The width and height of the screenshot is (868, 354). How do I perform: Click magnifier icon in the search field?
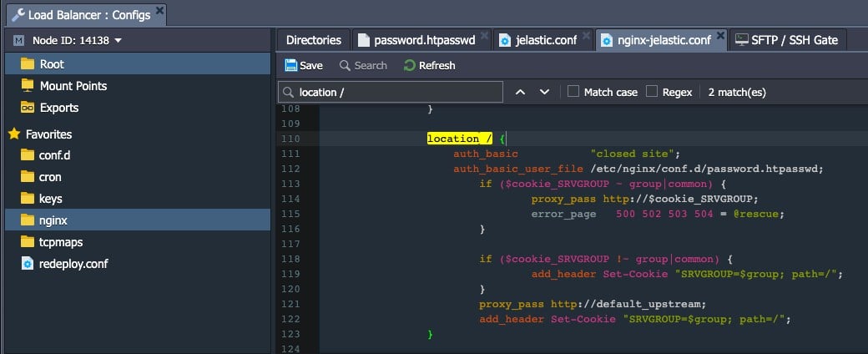click(x=289, y=92)
